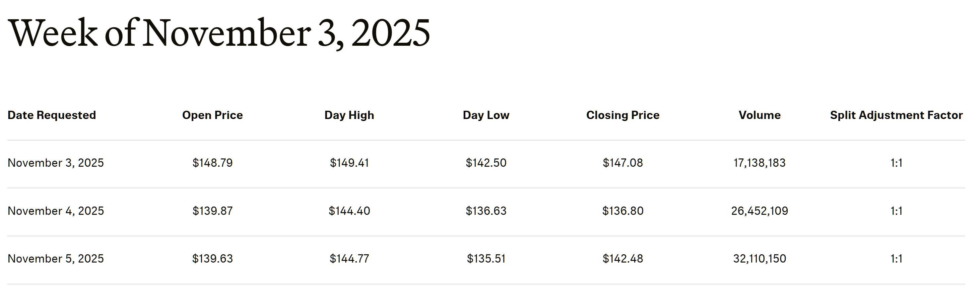The height and width of the screenshot is (301, 980).
Task: Click the 1:1 split factor for November 3
Action: point(896,163)
